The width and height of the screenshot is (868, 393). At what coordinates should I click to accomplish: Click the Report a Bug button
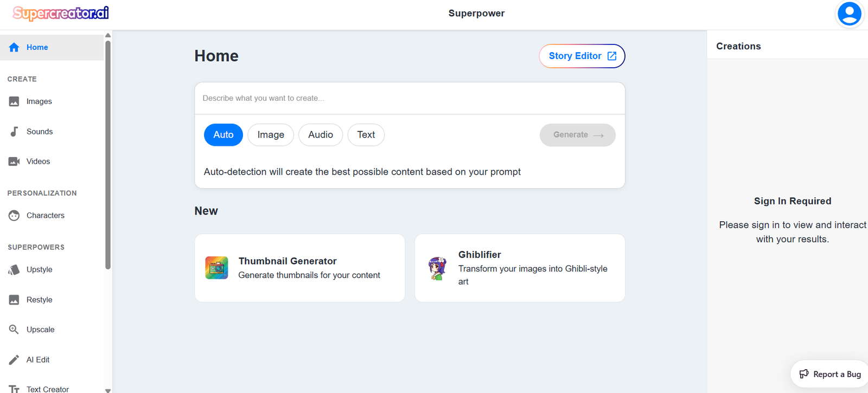(x=830, y=374)
